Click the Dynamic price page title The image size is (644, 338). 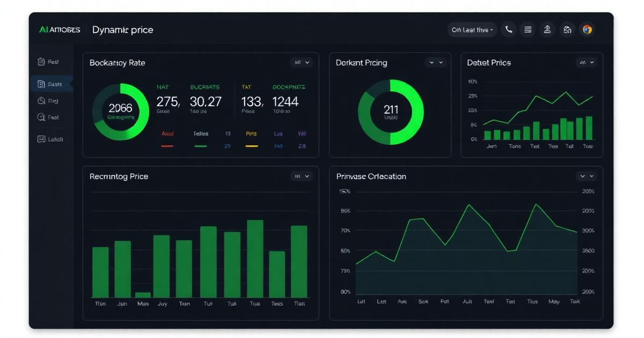(x=123, y=30)
